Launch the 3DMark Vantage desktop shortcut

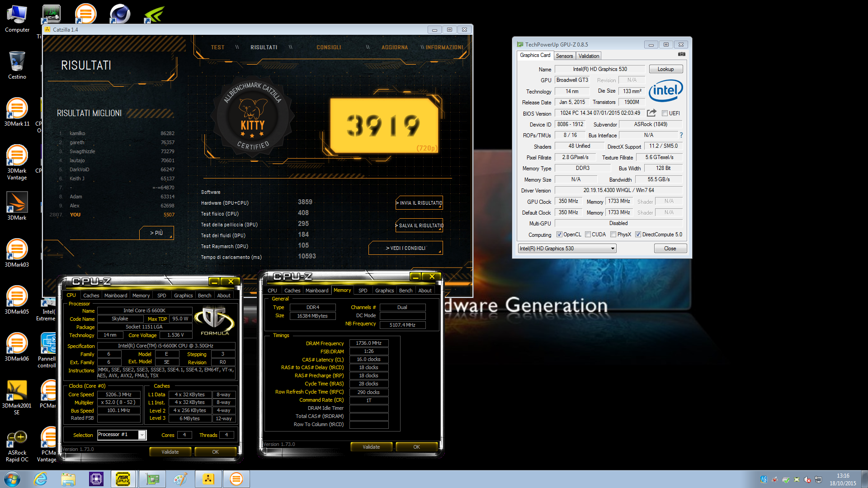(17, 163)
